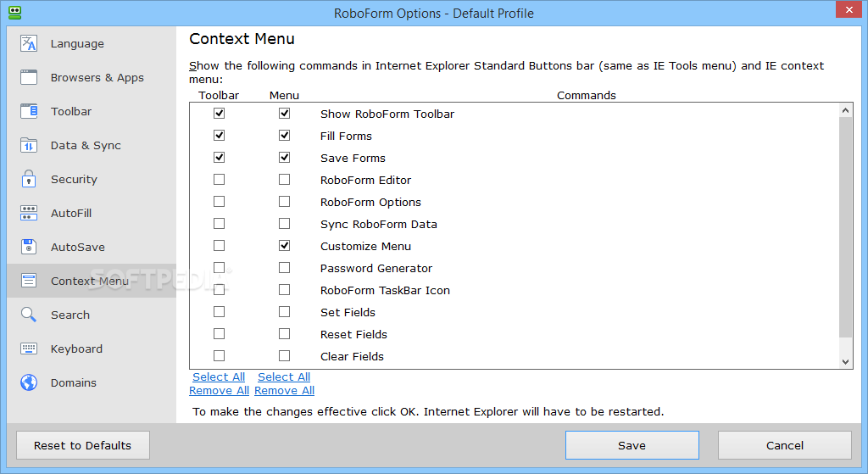Viewport: 868px width, 474px height.
Task: Uncheck Toolbar box for Show RoboForm Toolbar
Action: (220, 113)
